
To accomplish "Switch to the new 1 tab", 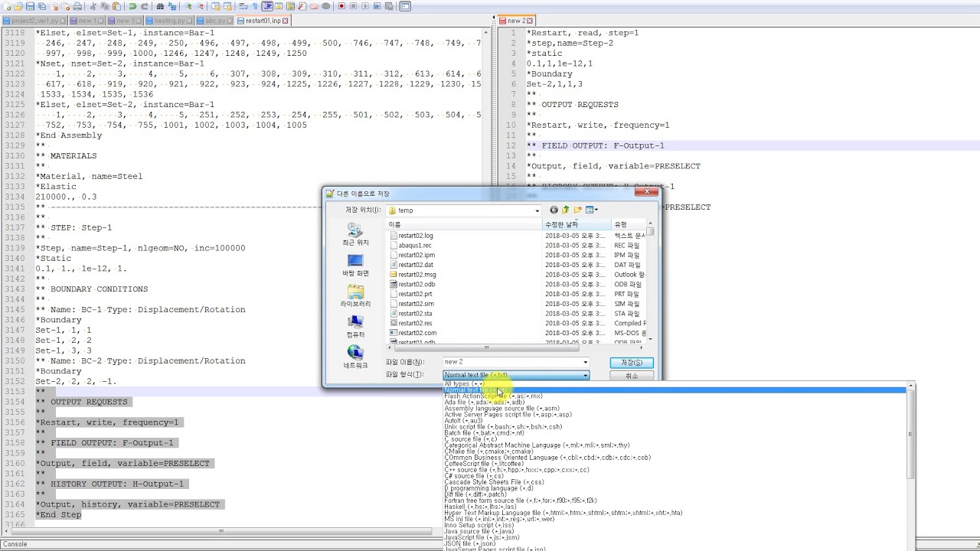I will click(87, 21).
